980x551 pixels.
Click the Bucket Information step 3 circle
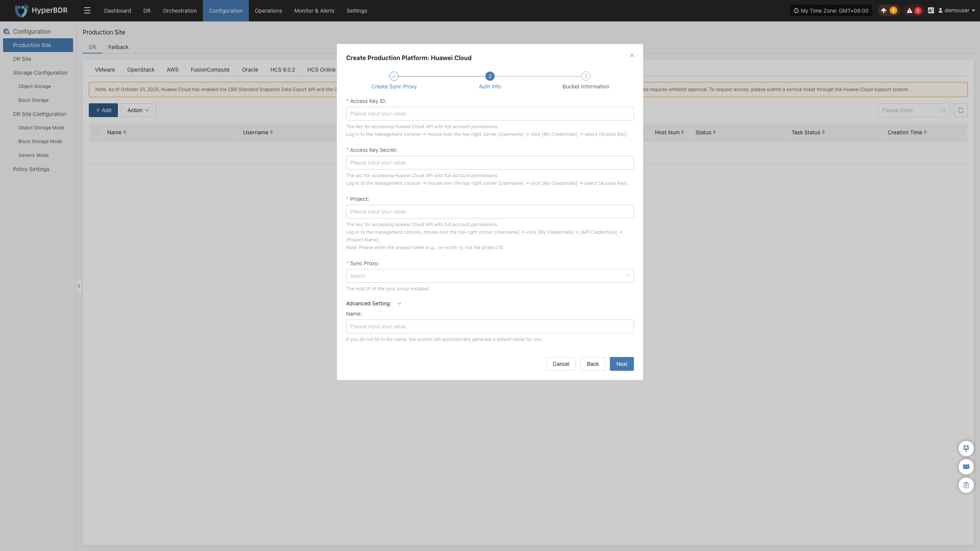point(586,76)
